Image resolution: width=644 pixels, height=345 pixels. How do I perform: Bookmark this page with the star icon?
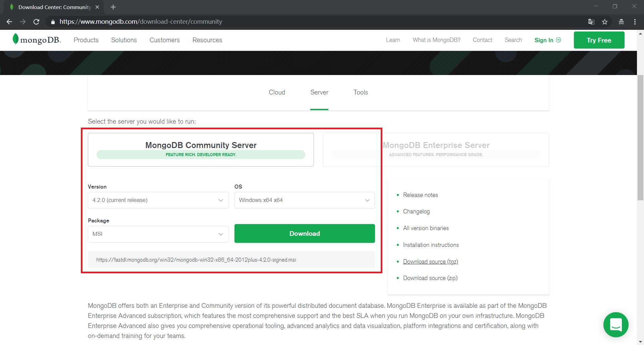point(605,22)
